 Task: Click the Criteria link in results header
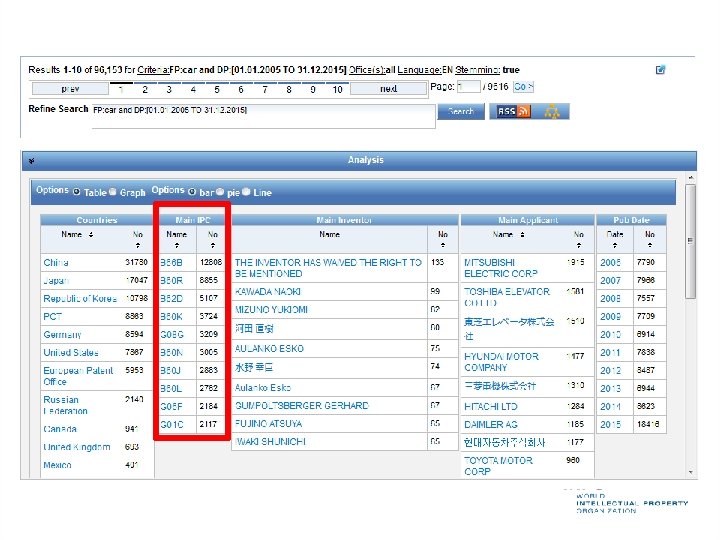click(x=153, y=70)
